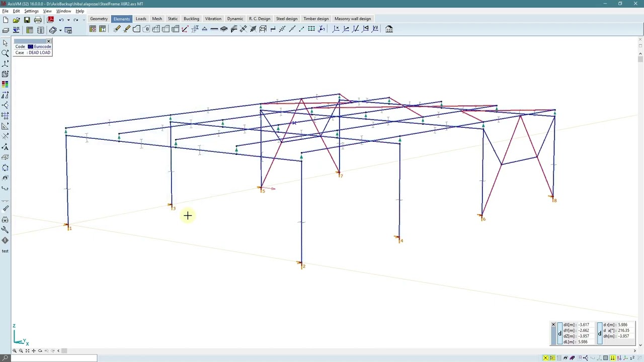Open the Help menu

click(x=80, y=11)
